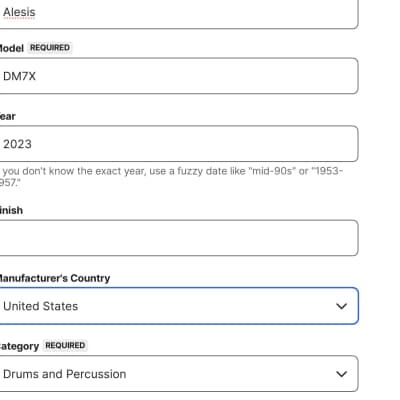This screenshot has width=400, height=400.
Task: Click the United States selected value text
Action: (x=40, y=306)
